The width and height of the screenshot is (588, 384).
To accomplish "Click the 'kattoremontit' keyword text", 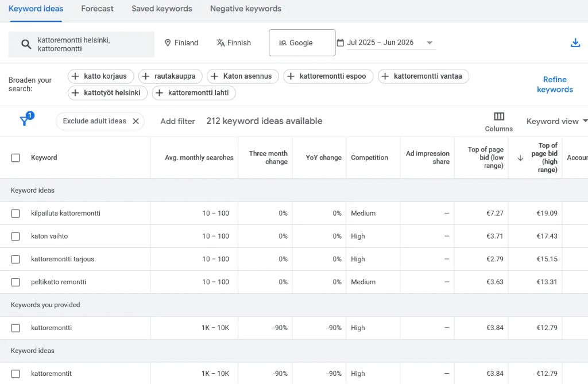I will pyautogui.click(x=51, y=374).
